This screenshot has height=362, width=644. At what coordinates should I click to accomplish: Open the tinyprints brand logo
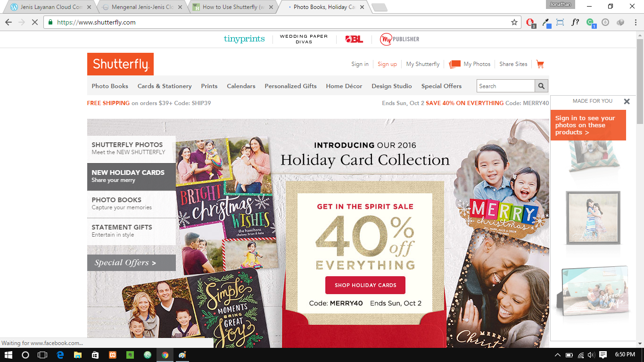pyautogui.click(x=244, y=39)
